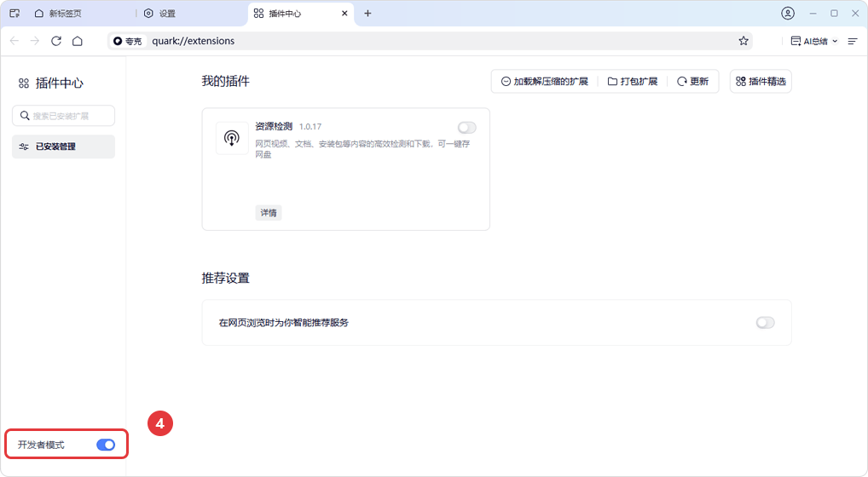Open the browser main menu icon
The width and height of the screenshot is (868, 477).
pyautogui.click(x=852, y=41)
